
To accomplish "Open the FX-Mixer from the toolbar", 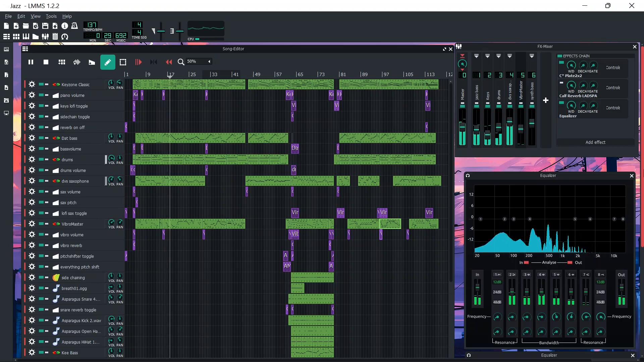I will pos(45,37).
